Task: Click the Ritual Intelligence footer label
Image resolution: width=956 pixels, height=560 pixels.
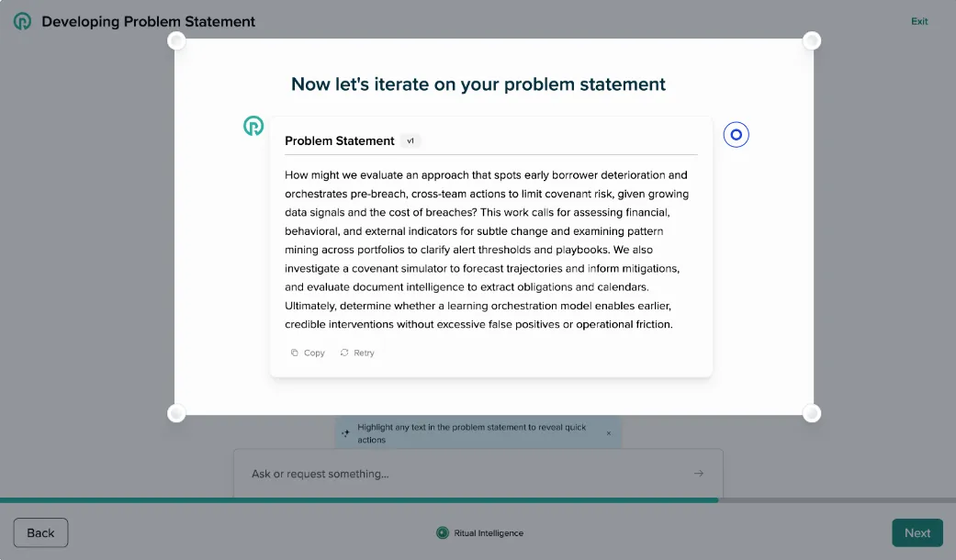Action: [490, 532]
